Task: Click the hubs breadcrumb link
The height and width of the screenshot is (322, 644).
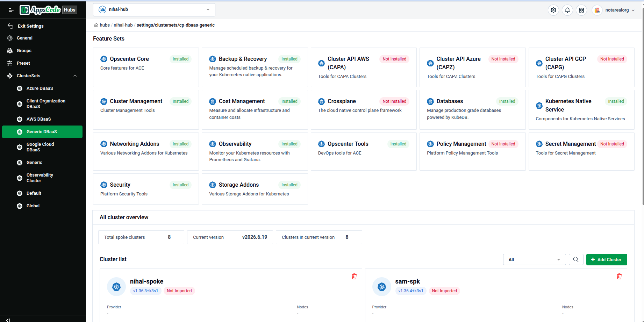Action: pos(105,25)
